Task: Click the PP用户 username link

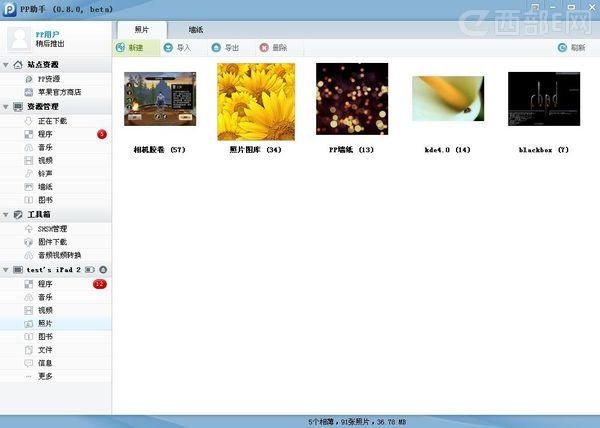Action: (47, 35)
